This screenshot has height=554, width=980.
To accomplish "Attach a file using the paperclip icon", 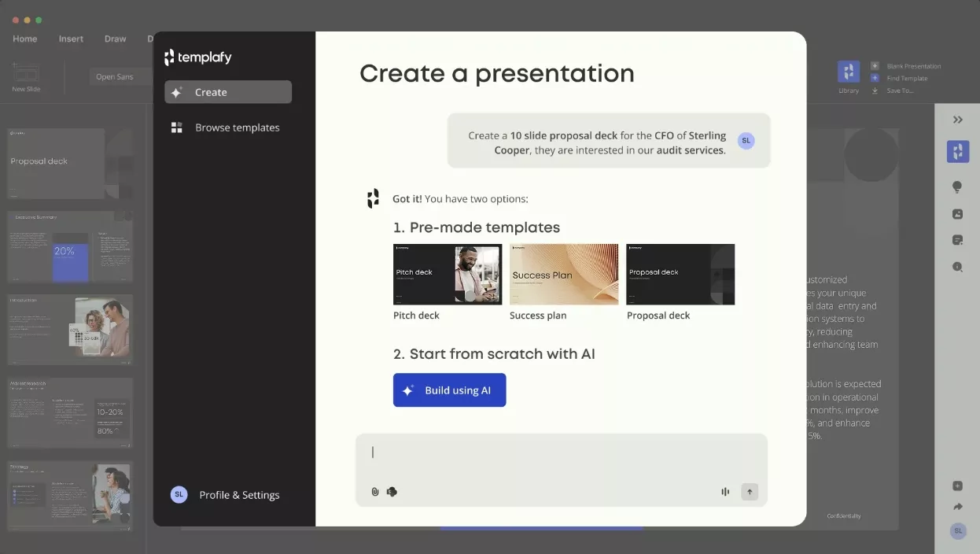I will (375, 491).
